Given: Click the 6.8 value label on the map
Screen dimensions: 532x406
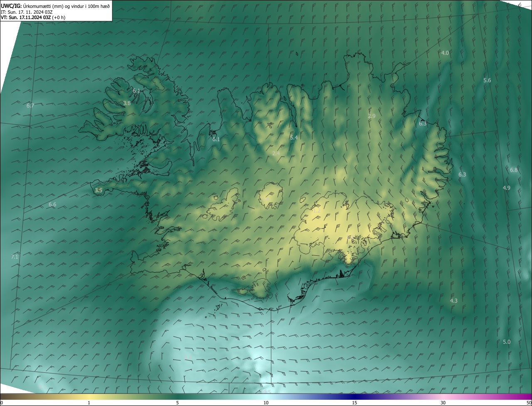Looking at the screenshot, I should 514,170.
